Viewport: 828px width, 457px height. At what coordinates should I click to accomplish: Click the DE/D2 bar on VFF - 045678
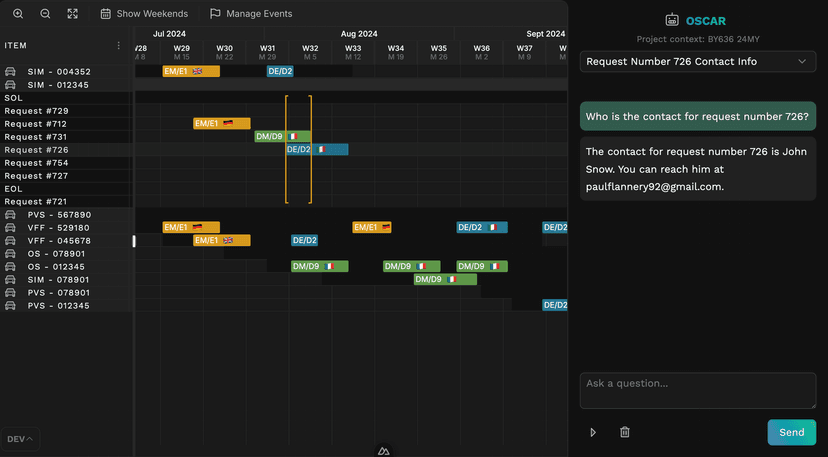click(304, 240)
